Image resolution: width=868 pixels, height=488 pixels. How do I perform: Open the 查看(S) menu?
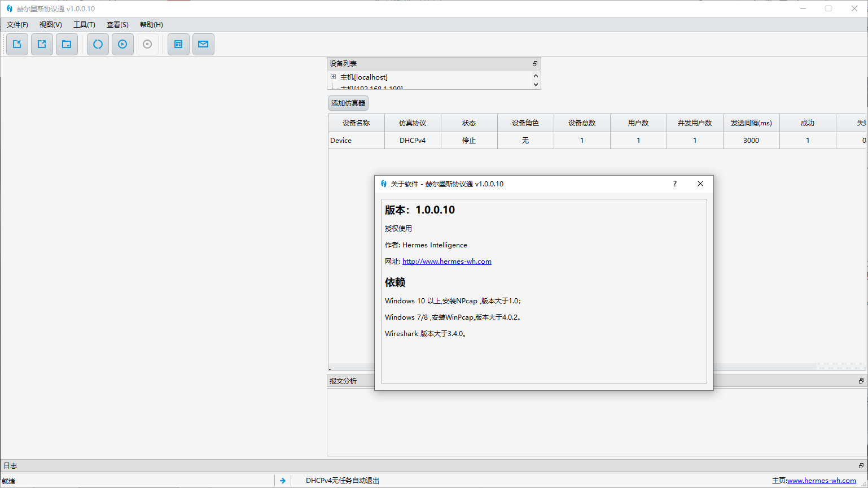[x=117, y=25]
